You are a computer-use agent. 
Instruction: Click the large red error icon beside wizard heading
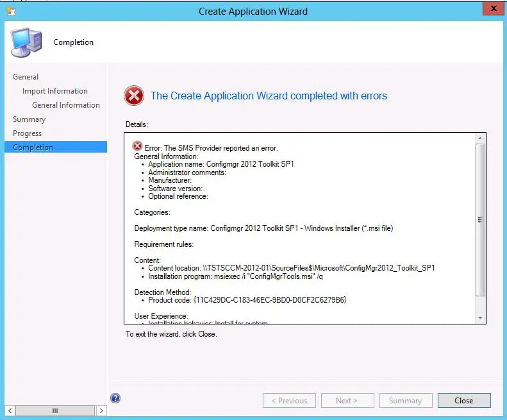[x=134, y=96]
